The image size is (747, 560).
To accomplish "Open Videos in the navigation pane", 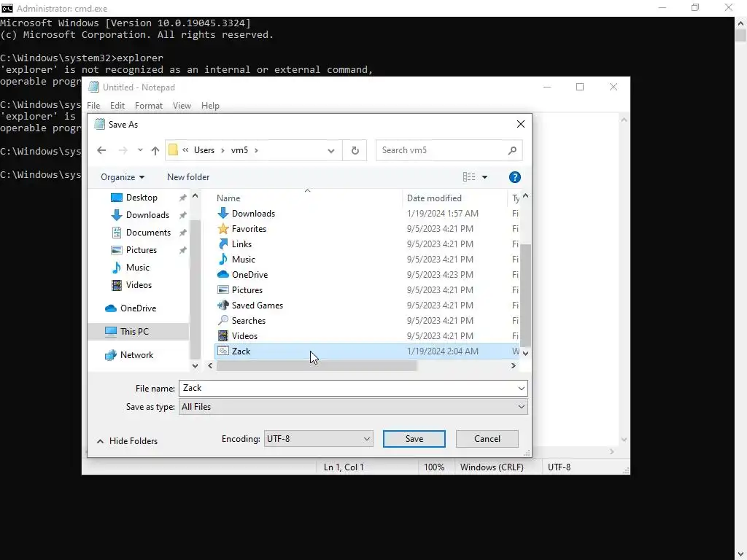I will coord(139,285).
